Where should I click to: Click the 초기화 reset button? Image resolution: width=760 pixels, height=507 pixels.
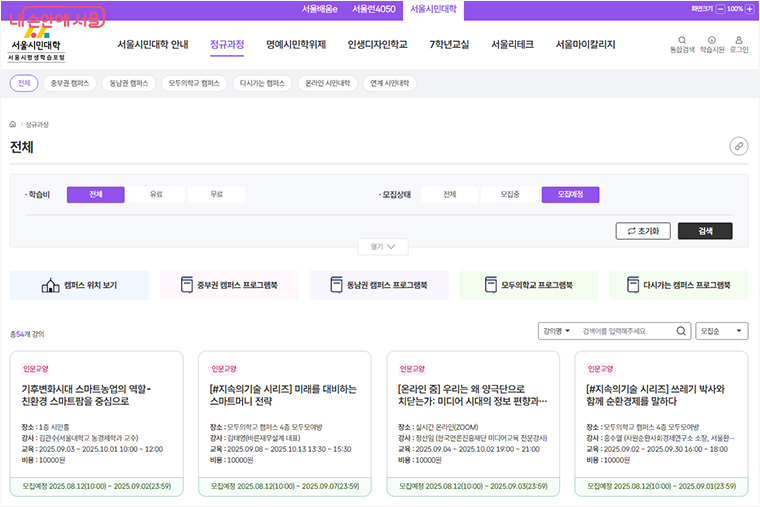(x=643, y=231)
